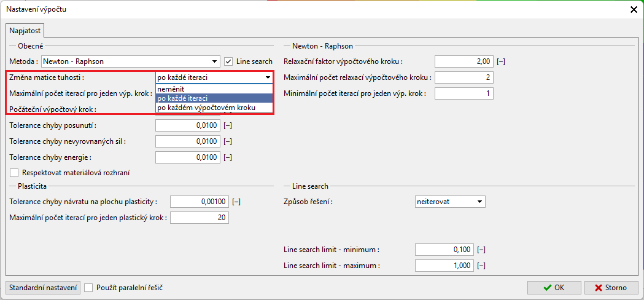Open the Způsob řešení dropdown
Viewport: 644px width, 300px height.
click(450, 202)
